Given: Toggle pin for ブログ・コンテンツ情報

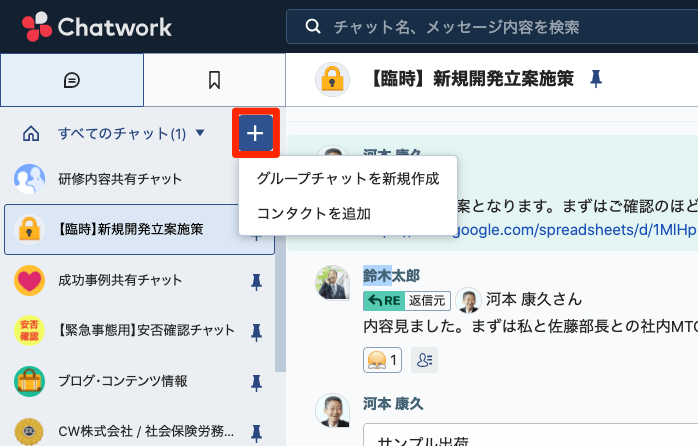Looking at the screenshot, I should [256, 381].
